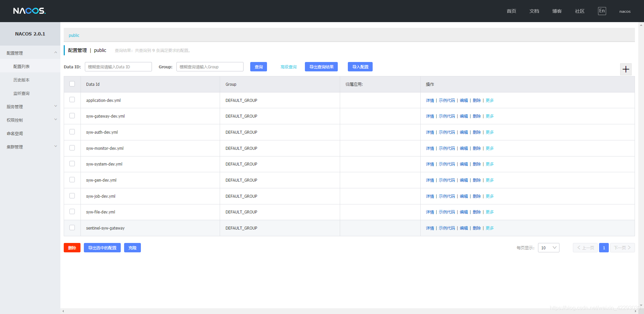Screen dimensions: 644x314
Task: Click the red 删除 button below table
Action: pyautogui.click(x=72, y=248)
